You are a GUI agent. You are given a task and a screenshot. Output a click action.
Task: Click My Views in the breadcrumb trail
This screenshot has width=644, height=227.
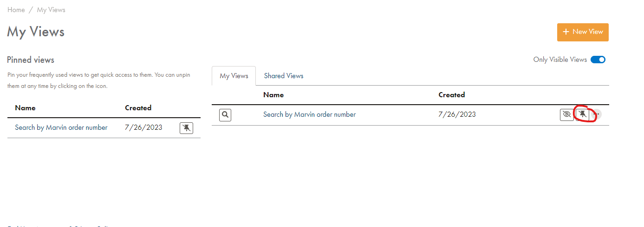coord(51,10)
